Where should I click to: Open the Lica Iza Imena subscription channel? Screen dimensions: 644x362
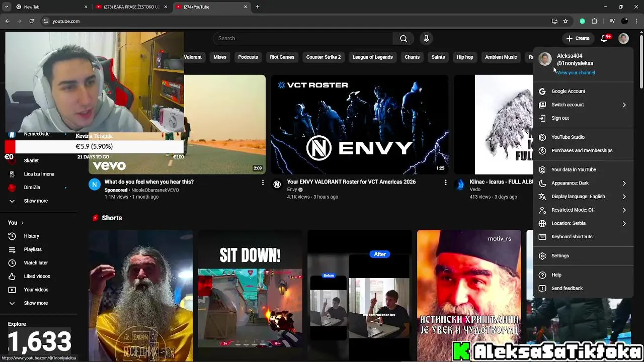[x=39, y=174]
